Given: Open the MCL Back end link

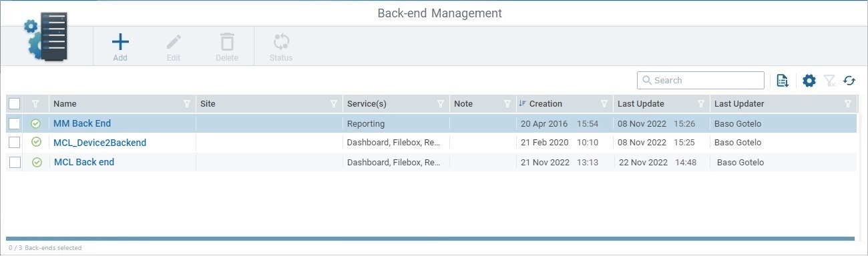Looking at the screenshot, I should click(x=84, y=162).
